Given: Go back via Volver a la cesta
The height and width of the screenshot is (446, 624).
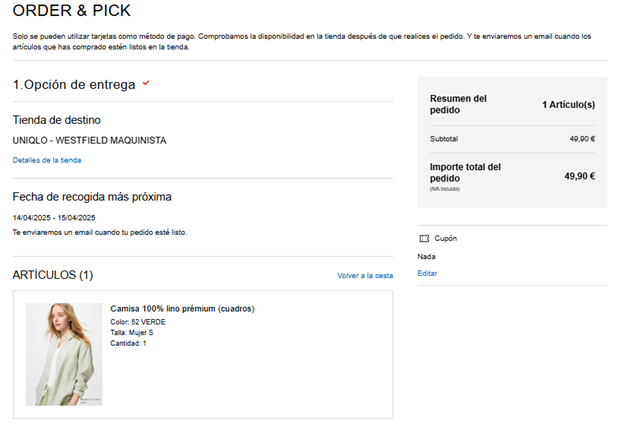Looking at the screenshot, I should point(365,275).
